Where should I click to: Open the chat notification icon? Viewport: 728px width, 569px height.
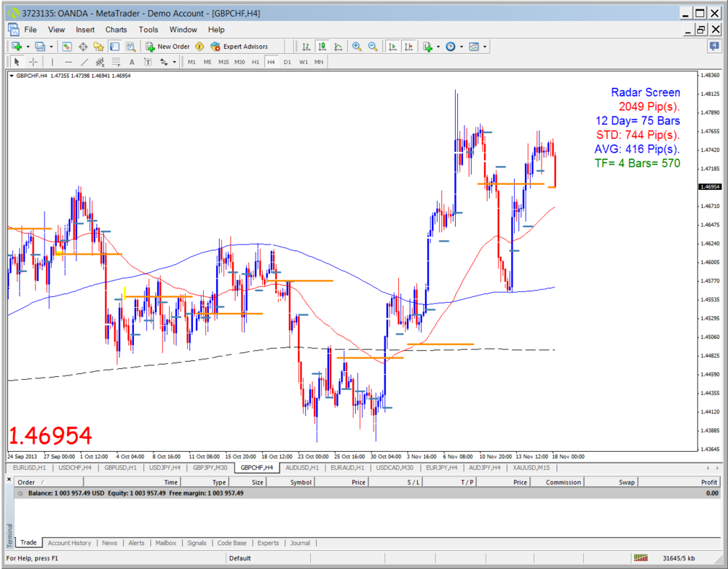714,46
